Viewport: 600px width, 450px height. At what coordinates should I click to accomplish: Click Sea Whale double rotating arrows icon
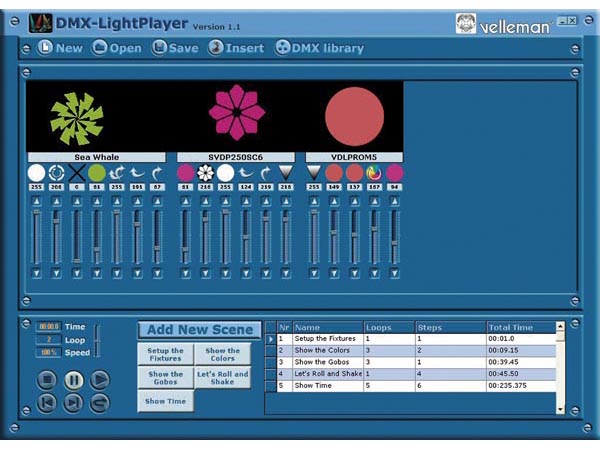click(x=117, y=173)
